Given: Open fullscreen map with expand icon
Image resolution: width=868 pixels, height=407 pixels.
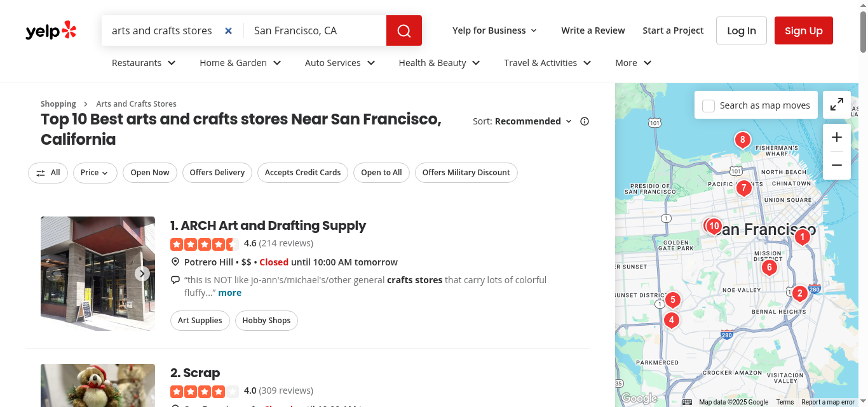Looking at the screenshot, I should [x=837, y=105].
